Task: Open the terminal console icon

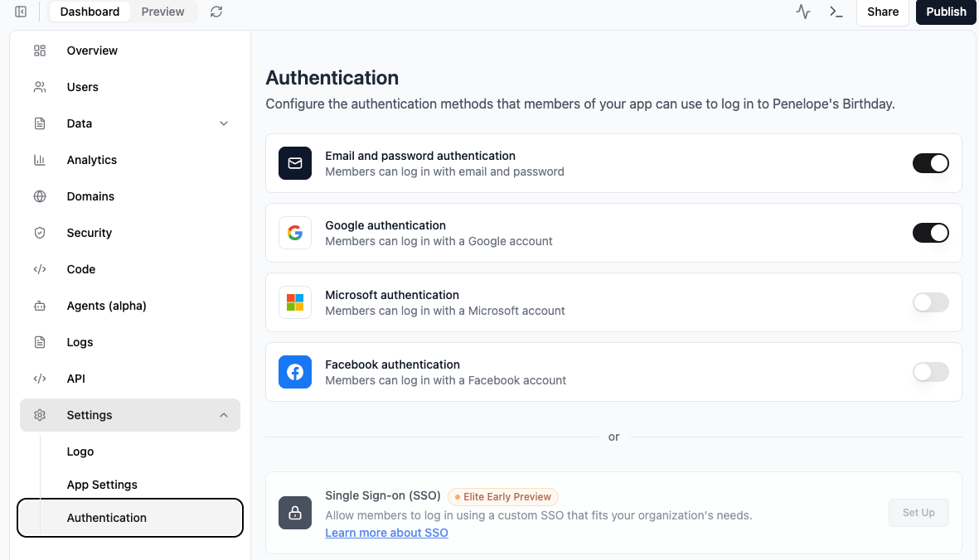Action: click(x=836, y=12)
